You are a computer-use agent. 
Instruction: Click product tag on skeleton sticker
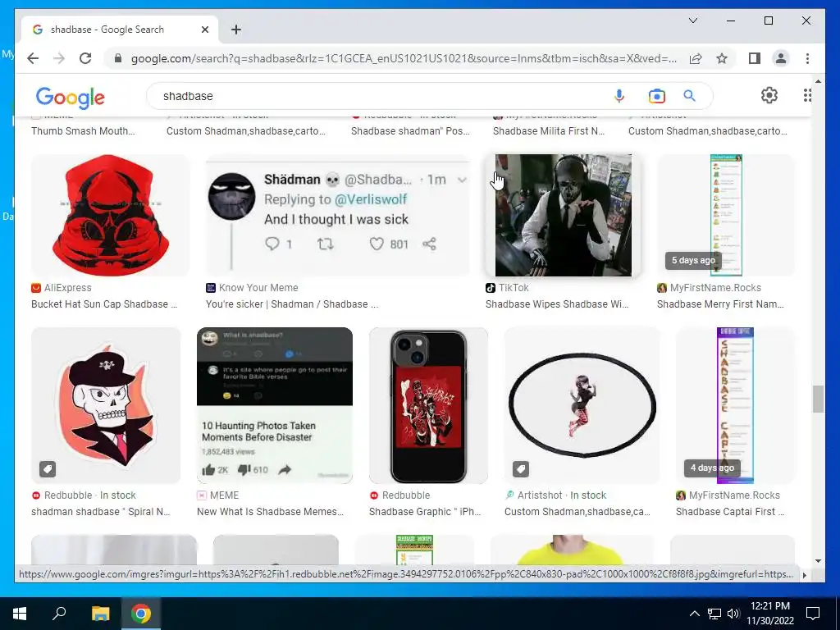[x=48, y=469]
